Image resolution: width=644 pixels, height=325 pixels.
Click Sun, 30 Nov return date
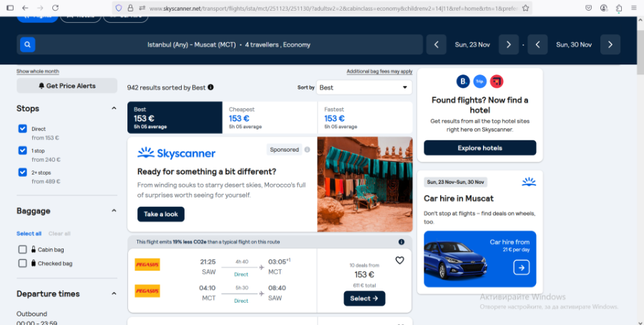(x=574, y=45)
